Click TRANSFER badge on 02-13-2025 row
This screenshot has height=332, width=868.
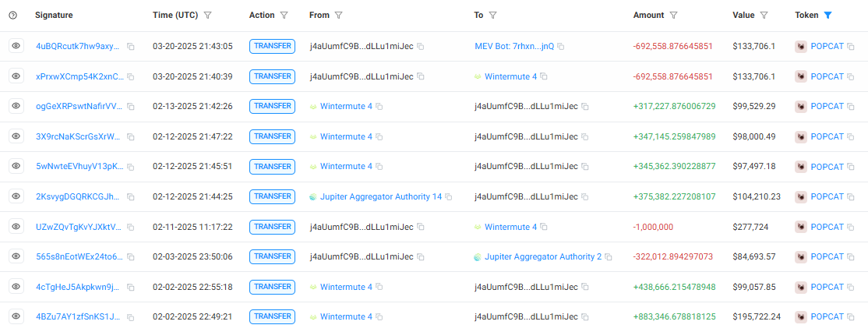273,106
